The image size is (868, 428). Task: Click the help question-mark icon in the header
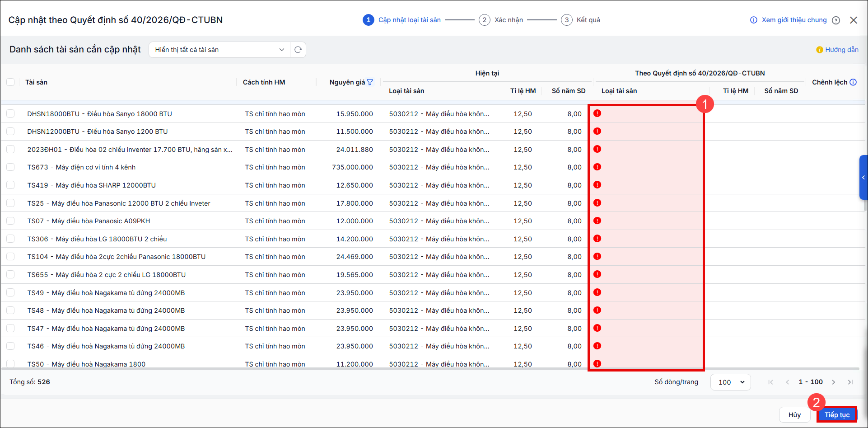[x=836, y=20]
